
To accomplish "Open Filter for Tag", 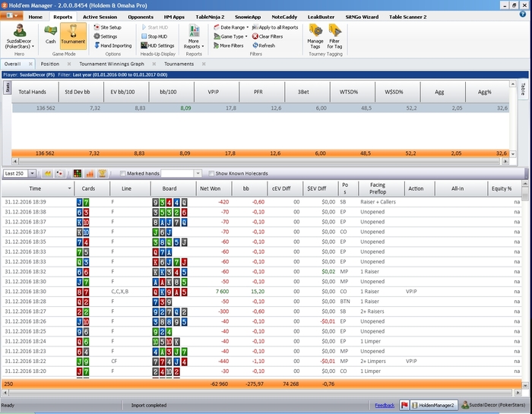I will [334, 36].
